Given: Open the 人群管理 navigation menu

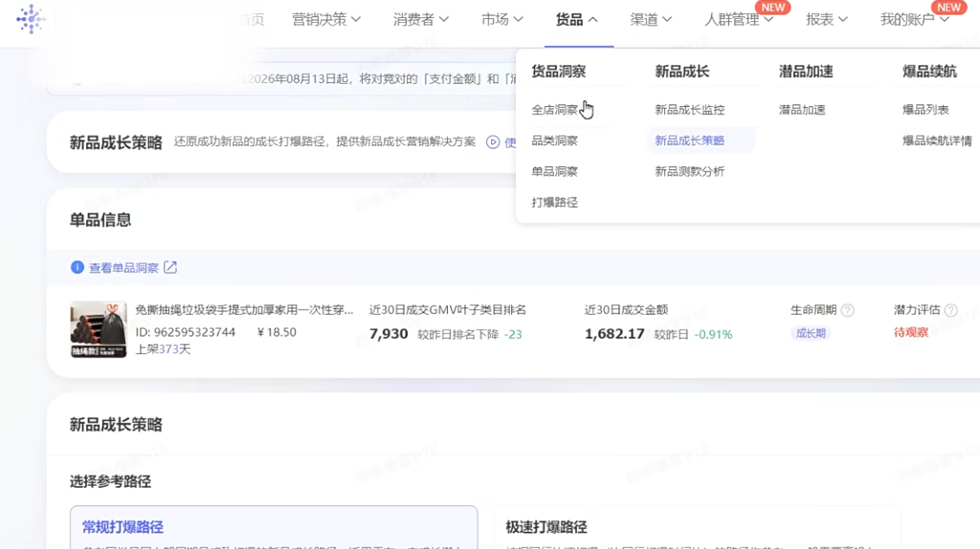Looking at the screenshot, I should 739,20.
